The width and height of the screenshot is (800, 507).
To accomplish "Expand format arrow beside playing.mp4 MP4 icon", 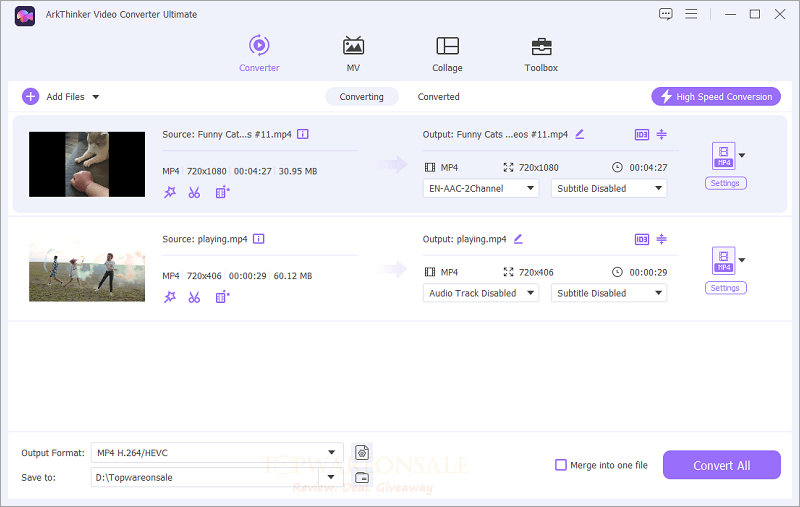I will click(x=742, y=260).
